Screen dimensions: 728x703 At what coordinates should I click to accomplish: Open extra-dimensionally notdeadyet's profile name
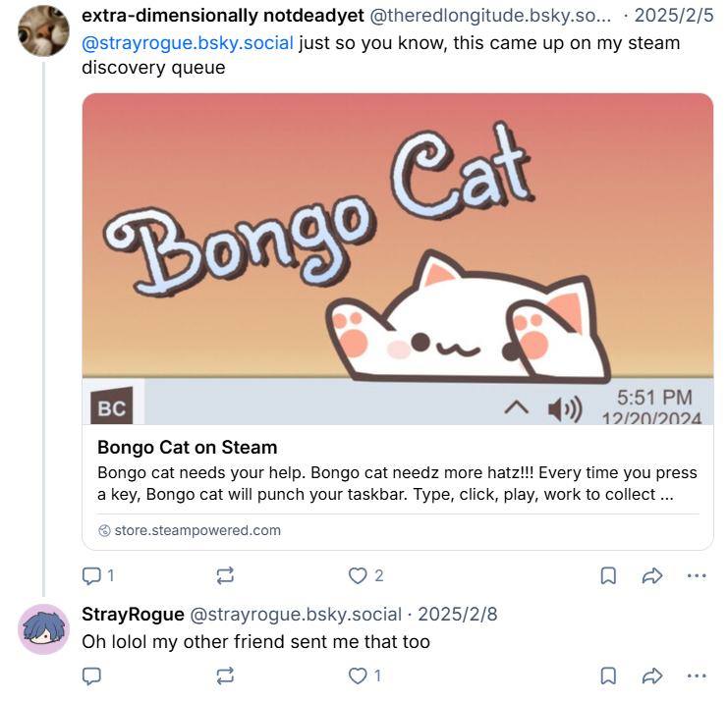(x=209, y=17)
